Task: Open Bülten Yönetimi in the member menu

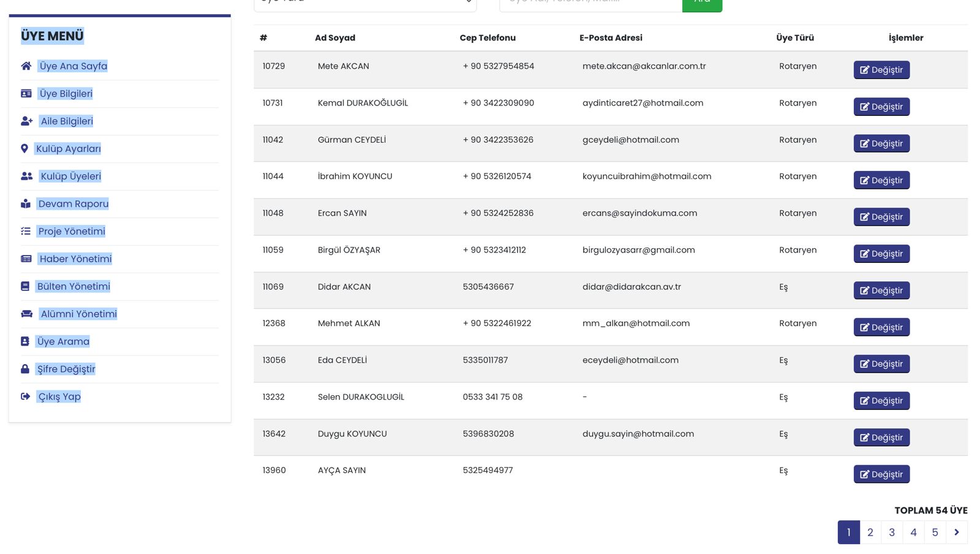Action: [x=73, y=287]
